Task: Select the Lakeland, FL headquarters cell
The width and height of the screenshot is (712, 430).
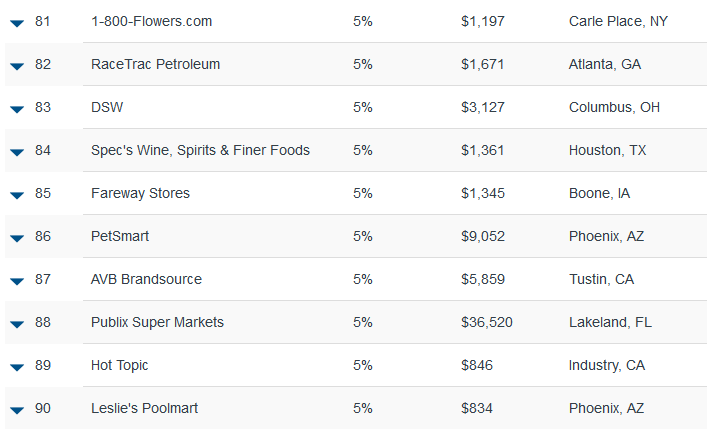Action: coord(610,322)
